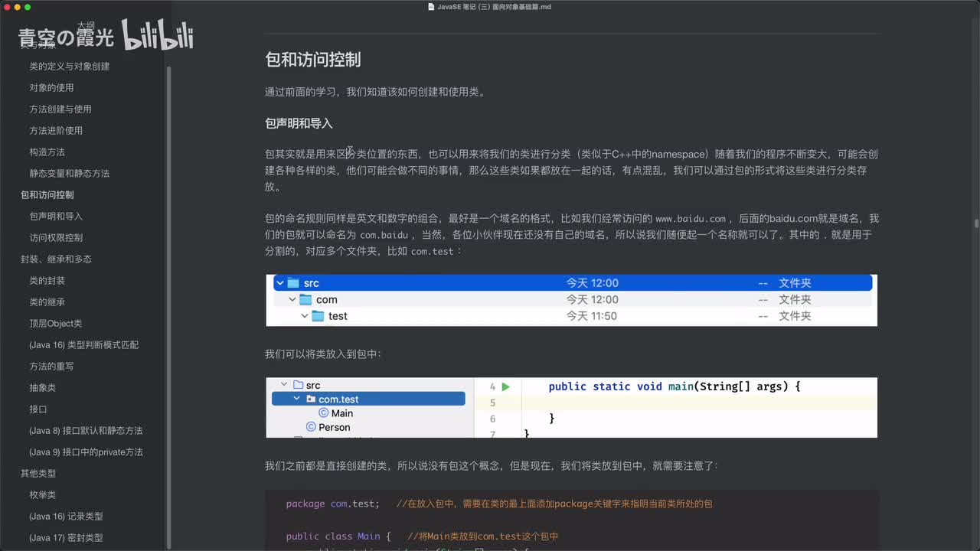Open 构造方法 outline entry
Screen dimensions: 980x551
click(47, 152)
